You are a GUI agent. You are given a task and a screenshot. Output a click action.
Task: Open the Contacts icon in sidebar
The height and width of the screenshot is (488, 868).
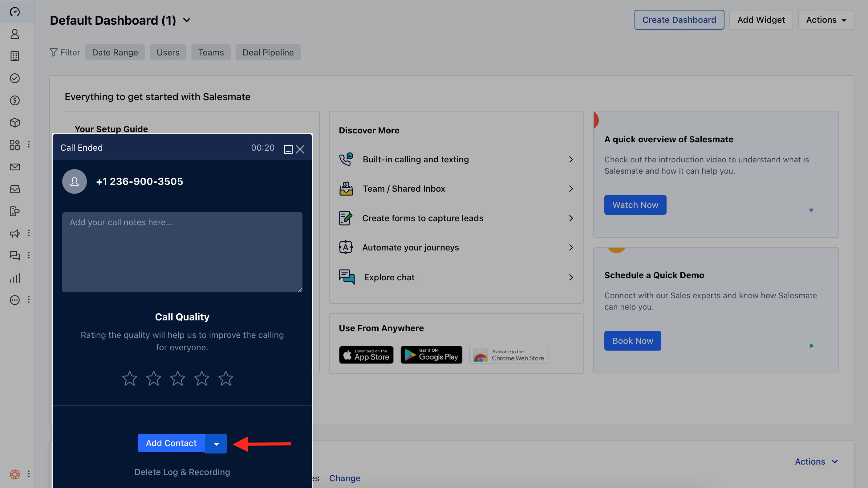point(14,34)
